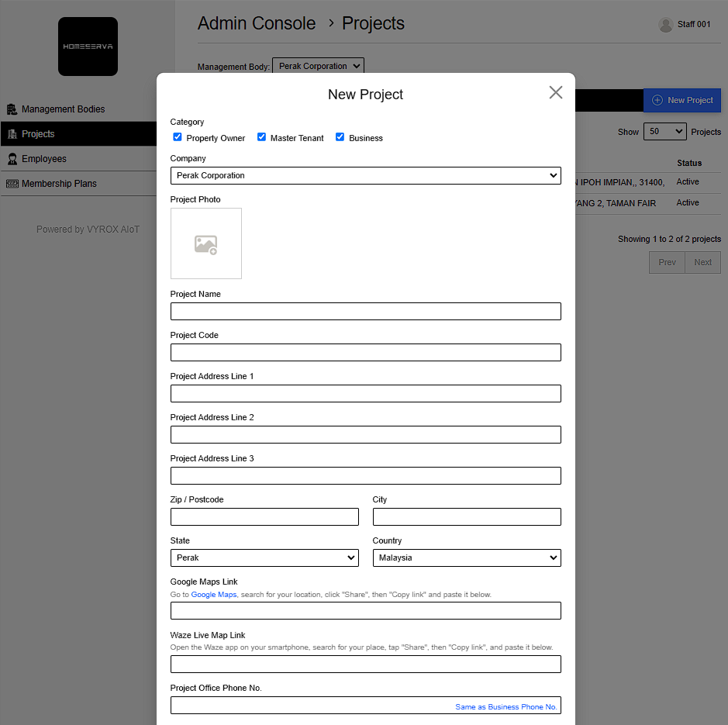The width and height of the screenshot is (728, 725).
Task: Open the Company dropdown
Action: point(365,176)
